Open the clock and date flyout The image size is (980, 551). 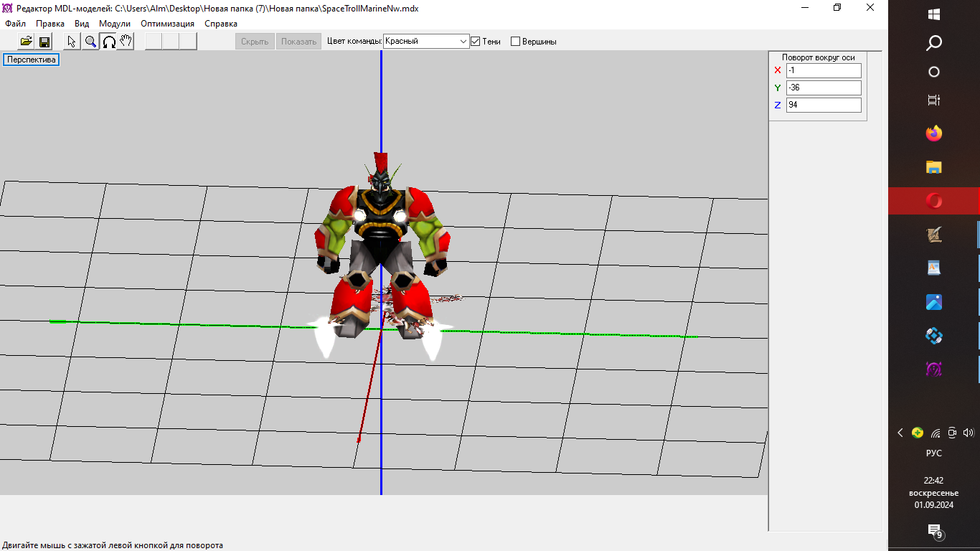pos(934,493)
